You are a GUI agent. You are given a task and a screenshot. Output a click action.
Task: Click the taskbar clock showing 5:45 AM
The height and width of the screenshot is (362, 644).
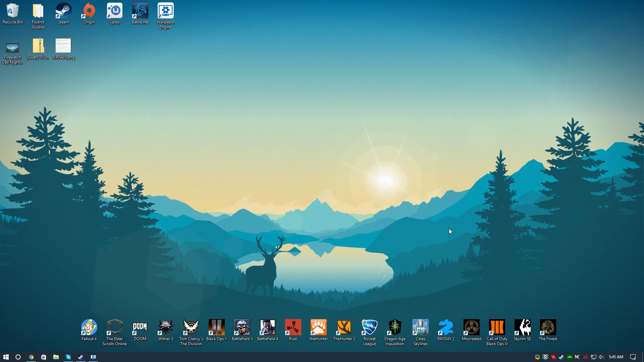[x=616, y=357]
